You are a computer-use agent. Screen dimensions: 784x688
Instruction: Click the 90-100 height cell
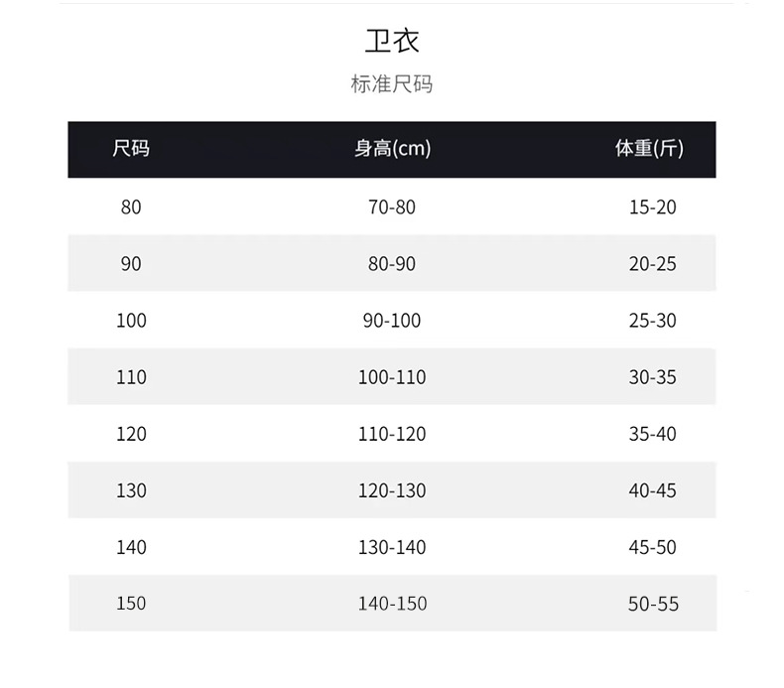coord(392,320)
